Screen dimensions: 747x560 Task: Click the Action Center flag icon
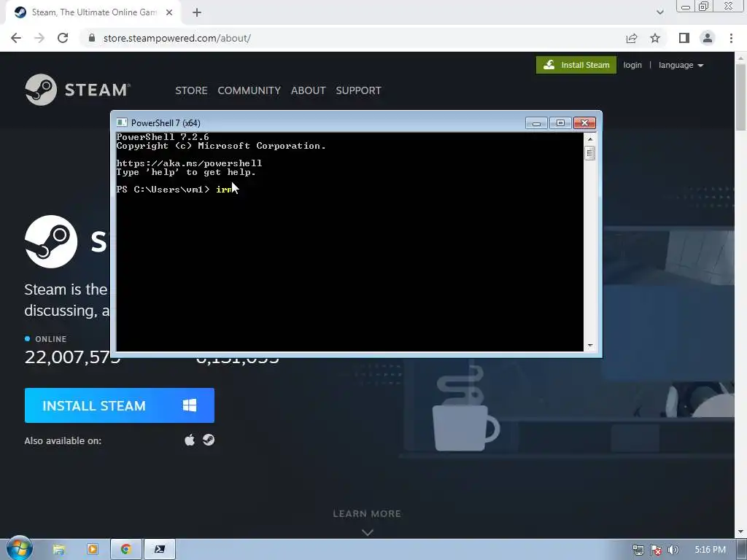coord(656,550)
